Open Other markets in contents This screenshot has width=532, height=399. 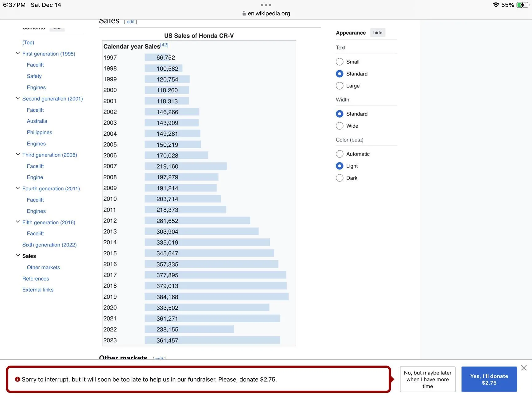point(43,267)
